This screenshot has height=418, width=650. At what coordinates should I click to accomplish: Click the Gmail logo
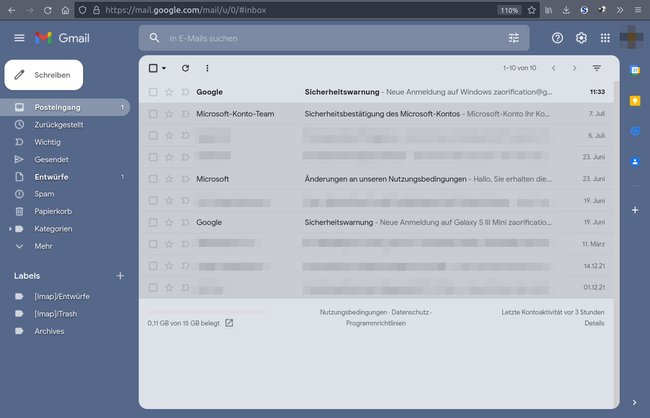(62, 38)
